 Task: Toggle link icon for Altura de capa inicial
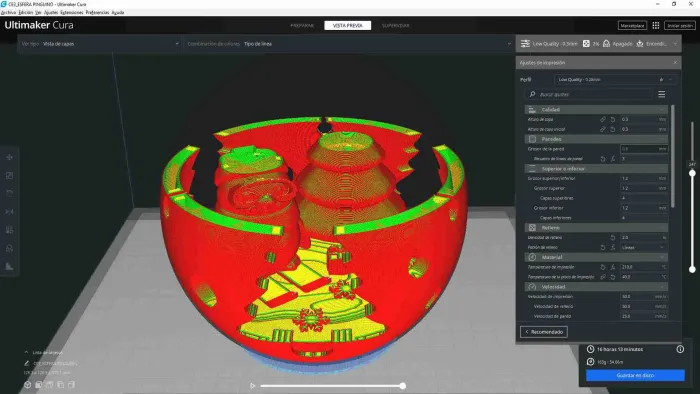coord(603,129)
